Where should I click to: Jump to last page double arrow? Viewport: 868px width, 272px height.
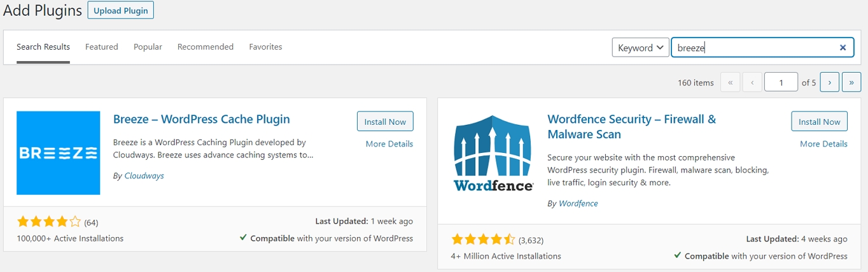851,82
